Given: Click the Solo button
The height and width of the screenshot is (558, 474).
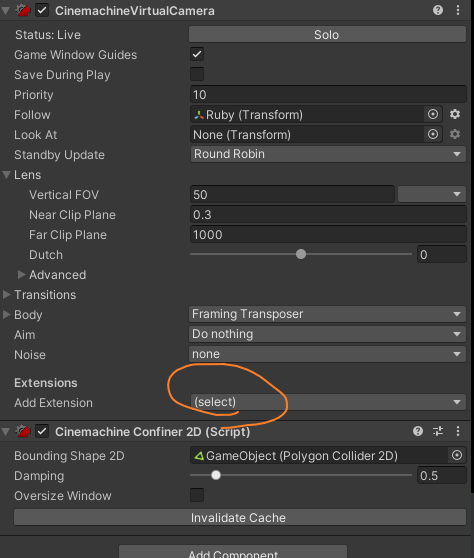Looking at the screenshot, I should 327,35.
